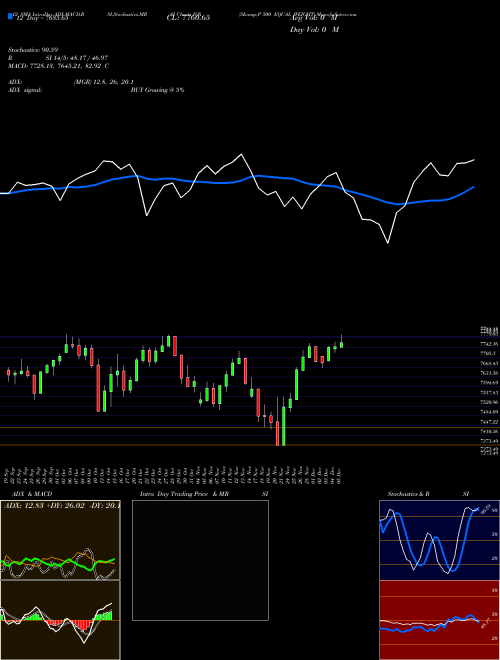Click the 7705.3 price axis label
This screenshot has width=500, height=660.
coord(488,354)
